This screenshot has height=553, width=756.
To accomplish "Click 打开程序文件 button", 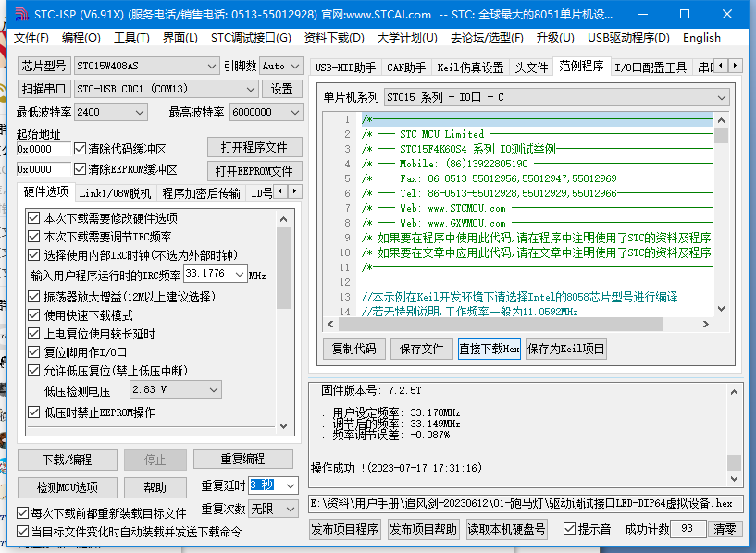I will pos(254,147).
